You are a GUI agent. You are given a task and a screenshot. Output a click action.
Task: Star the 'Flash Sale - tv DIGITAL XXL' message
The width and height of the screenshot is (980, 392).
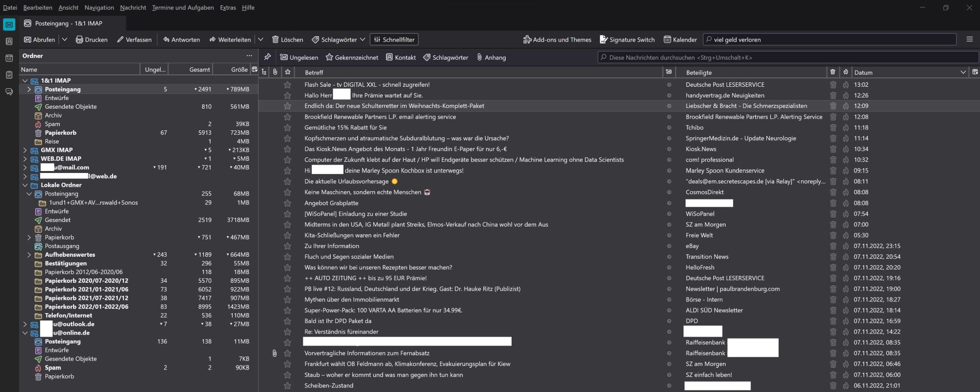click(x=288, y=85)
